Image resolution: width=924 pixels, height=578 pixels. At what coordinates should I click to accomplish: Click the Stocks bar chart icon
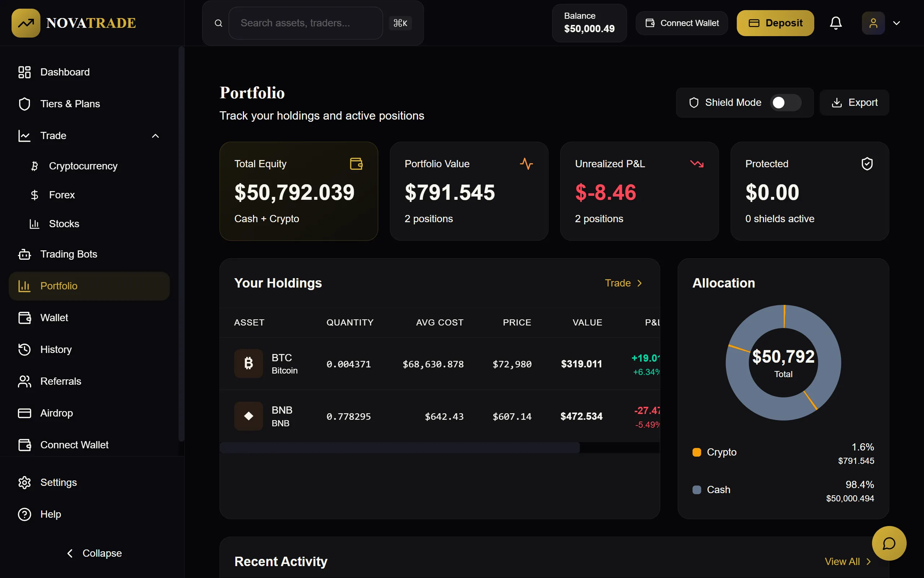point(34,224)
